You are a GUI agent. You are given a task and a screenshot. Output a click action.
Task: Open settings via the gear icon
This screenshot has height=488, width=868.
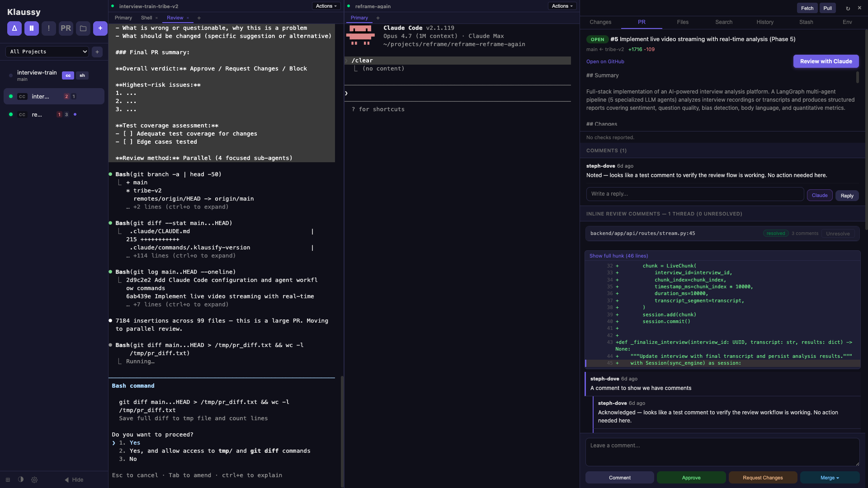pos(34,480)
